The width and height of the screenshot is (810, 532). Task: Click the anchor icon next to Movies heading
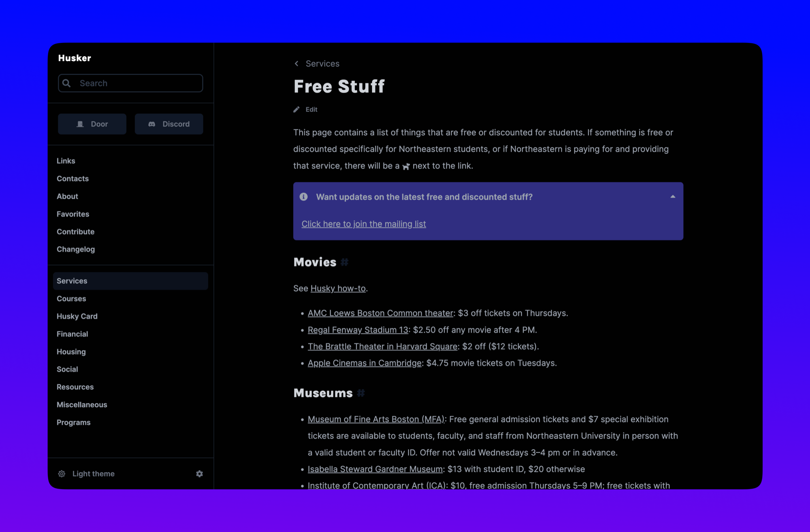(345, 262)
